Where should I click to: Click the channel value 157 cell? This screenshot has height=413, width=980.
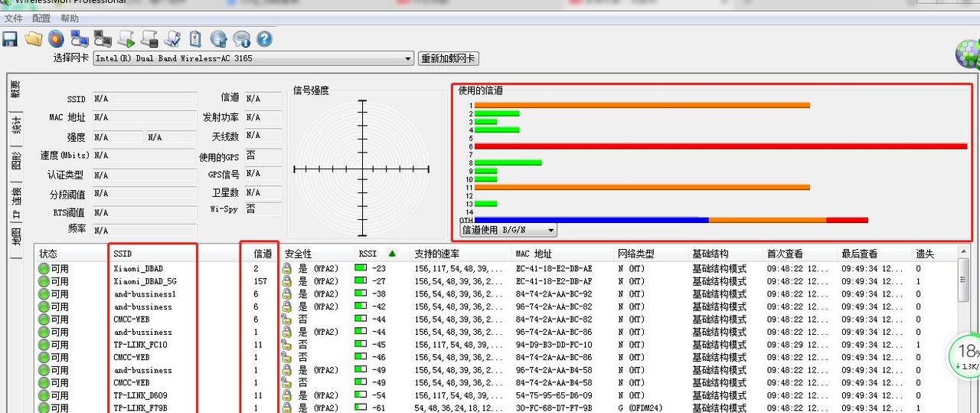260,281
